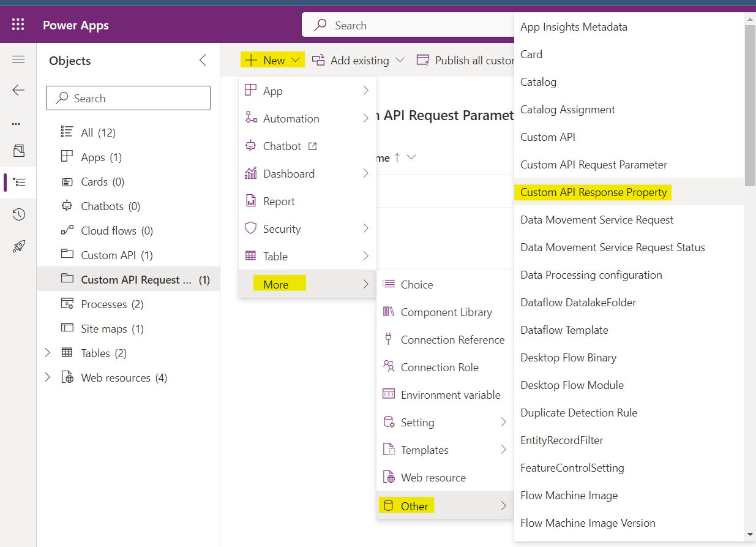Expand the Setting submenu

tap(504, 422)
